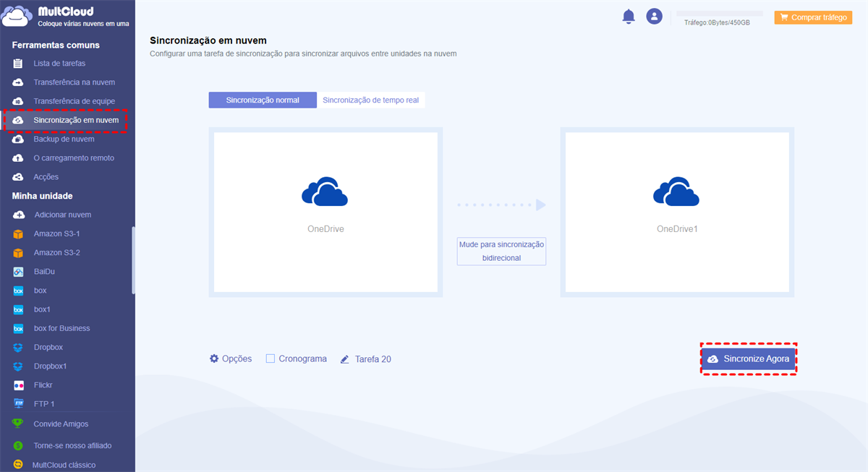Click the Tráfego:0Bytes/450GB text
This screenshot has height=472, width=868.
717,23
